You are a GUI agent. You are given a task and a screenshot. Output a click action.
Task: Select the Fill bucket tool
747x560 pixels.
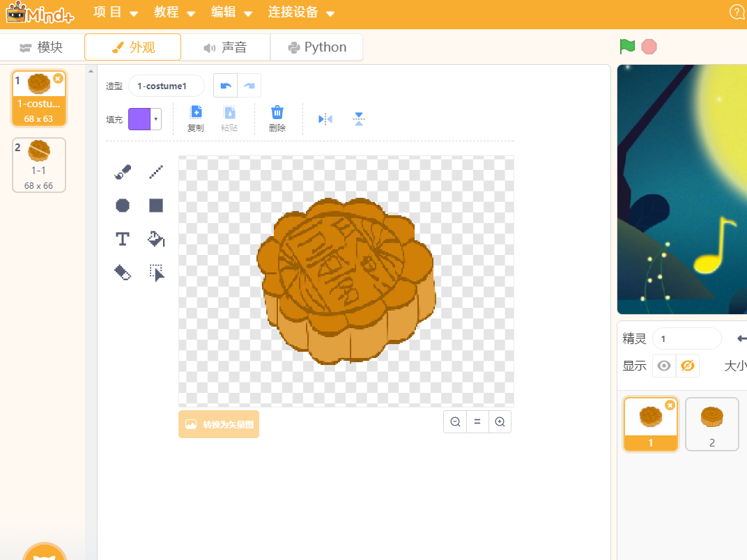[156, 239]
